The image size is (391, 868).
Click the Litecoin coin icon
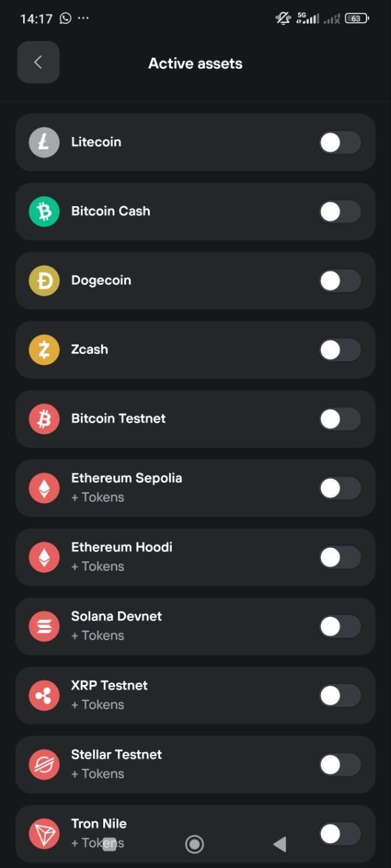pyautogui.click(x=43, y=142)
